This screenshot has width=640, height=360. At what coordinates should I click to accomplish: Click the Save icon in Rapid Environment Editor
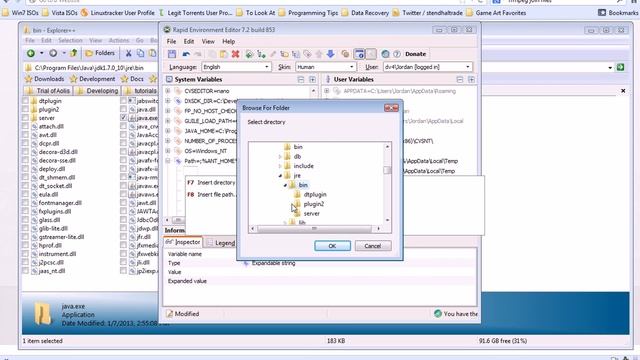[x=172, y=54]
